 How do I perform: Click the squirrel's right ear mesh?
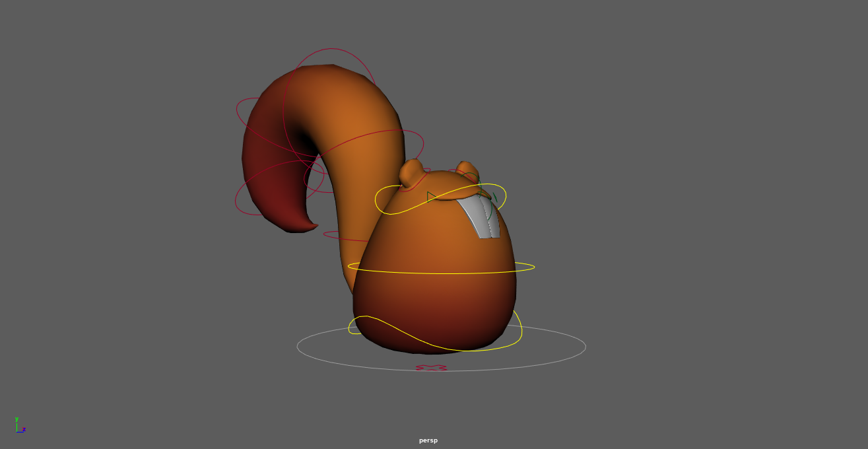coord(466,169)
